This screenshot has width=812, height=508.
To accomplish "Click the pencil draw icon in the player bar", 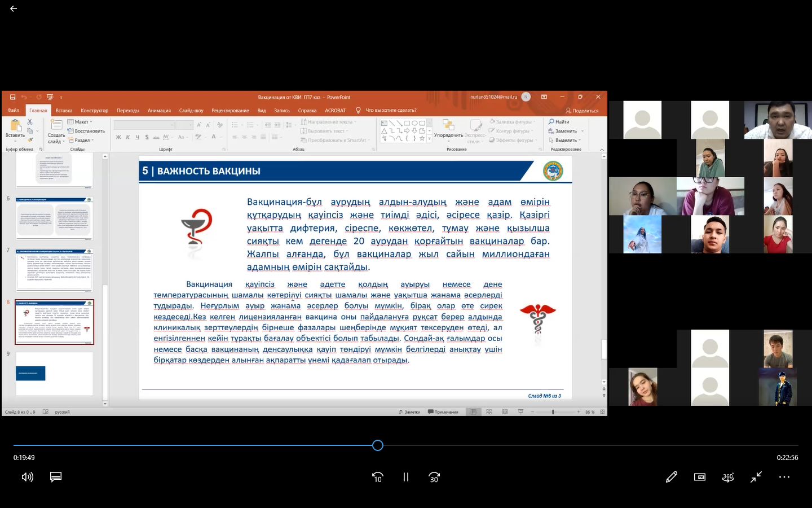I will pos(671,477).
